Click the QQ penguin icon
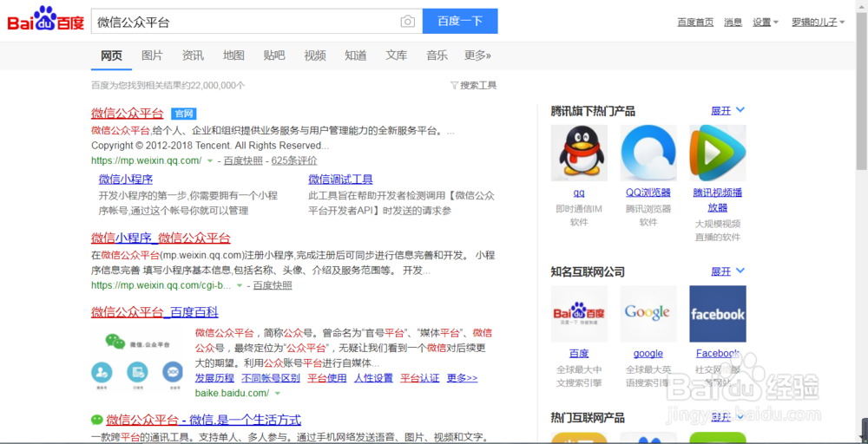The width and height of the screenshot is (868, 444). [x=579, y=153]
